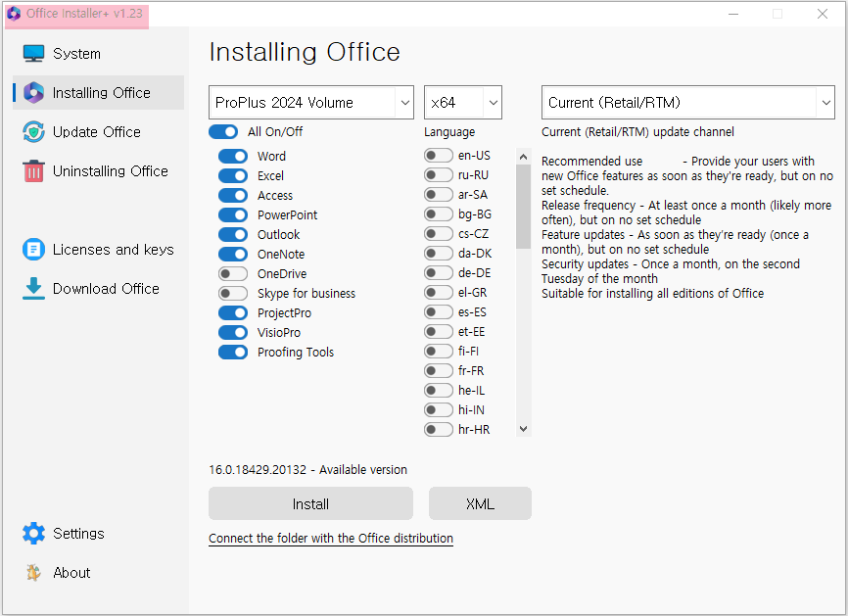Disable the Excel switch

[233, 175]
